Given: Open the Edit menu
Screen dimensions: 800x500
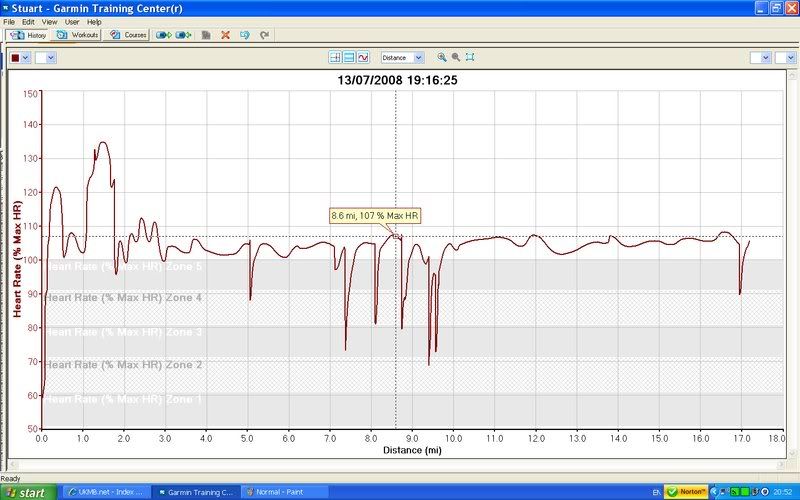Looking at the screenshot, I should 28,22.
